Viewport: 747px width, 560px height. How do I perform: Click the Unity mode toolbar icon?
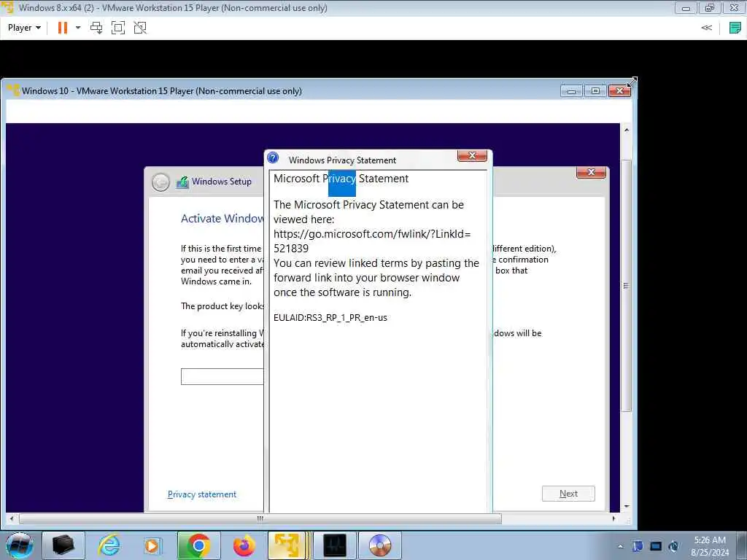click(140, 28)
